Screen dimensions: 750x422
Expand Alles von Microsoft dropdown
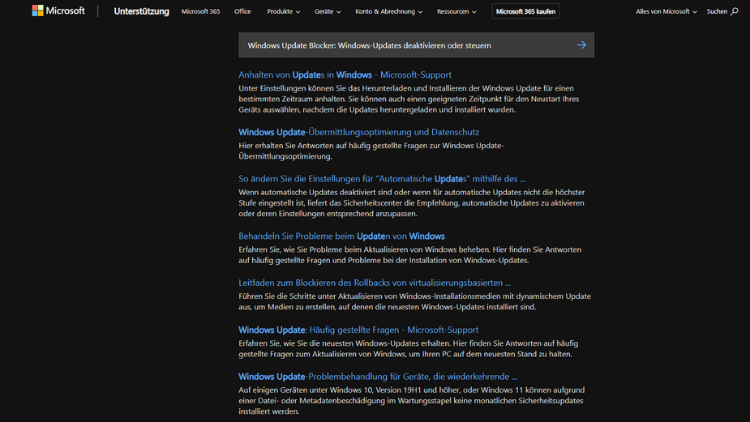coord(666,11)
